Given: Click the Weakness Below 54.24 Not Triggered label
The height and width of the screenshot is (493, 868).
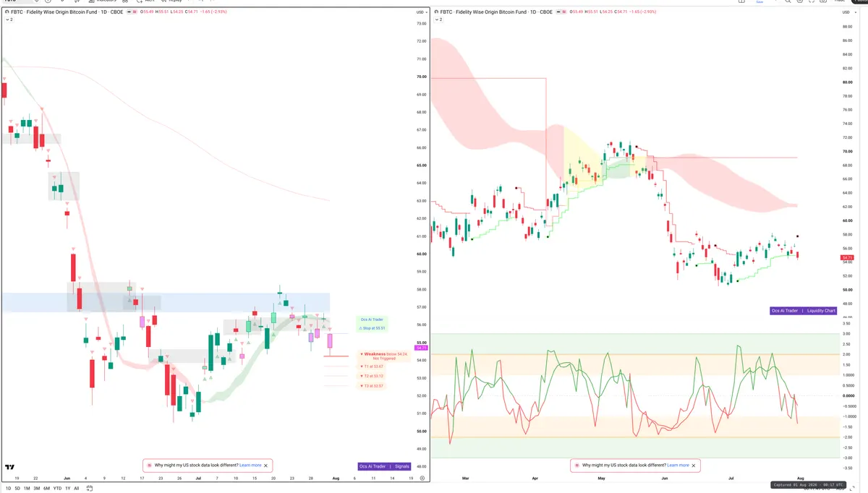Looking at the screenshot, I should (x=384, y=356).
